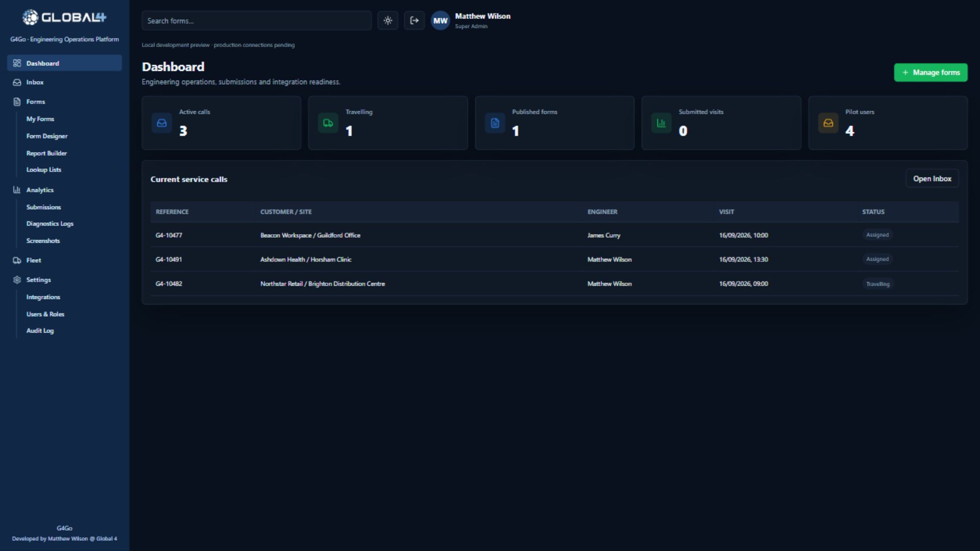Screen dimensions: 980x551
Task: Open the MW user avatar
Action: click(440, 21)
